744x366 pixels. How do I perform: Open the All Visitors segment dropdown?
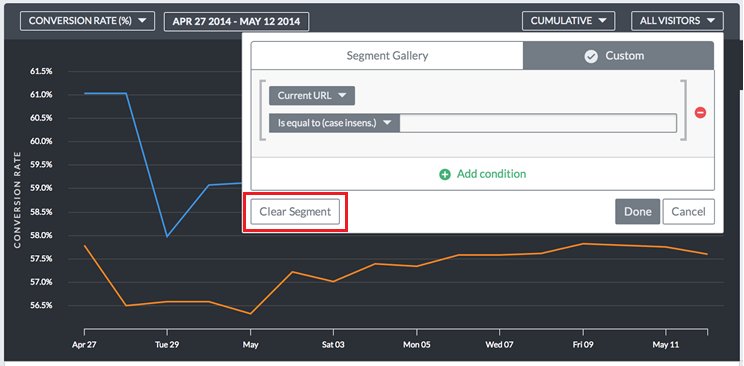[677, 21]
